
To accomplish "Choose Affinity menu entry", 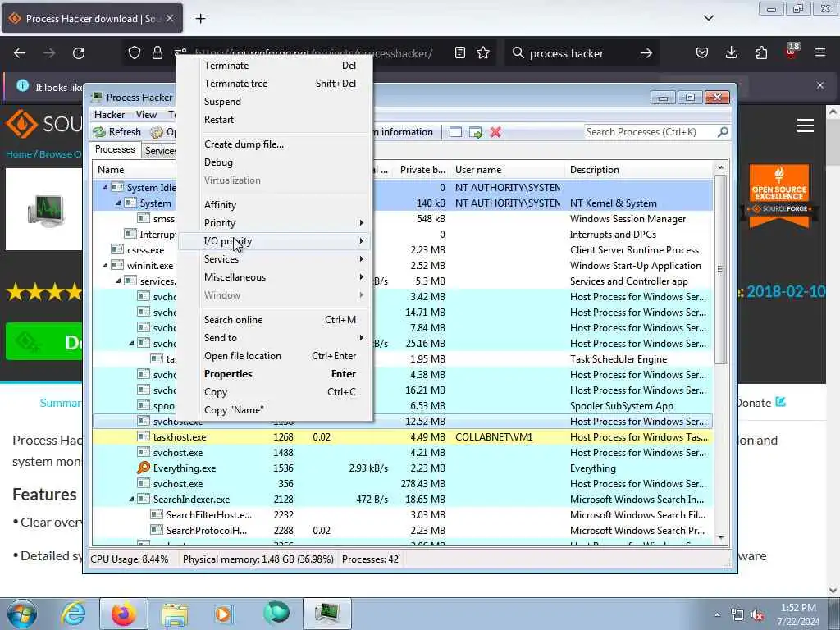I will 275,204.
